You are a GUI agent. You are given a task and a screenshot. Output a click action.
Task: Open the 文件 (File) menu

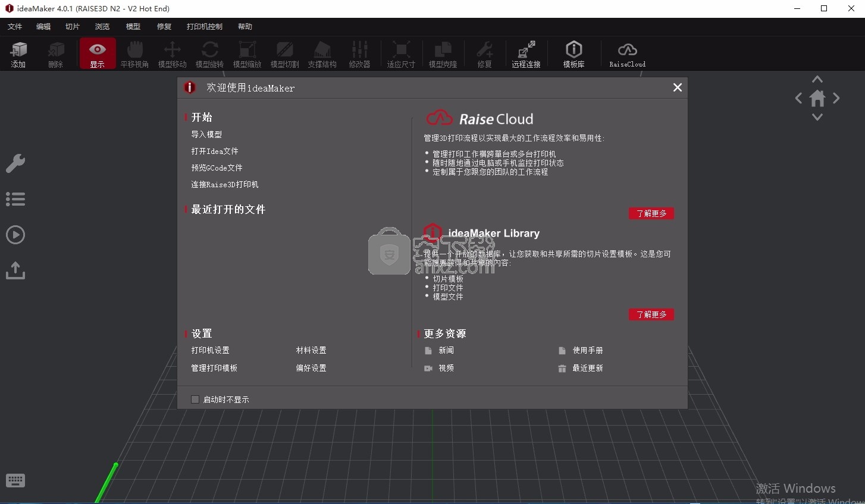click(x=15, y=27)
